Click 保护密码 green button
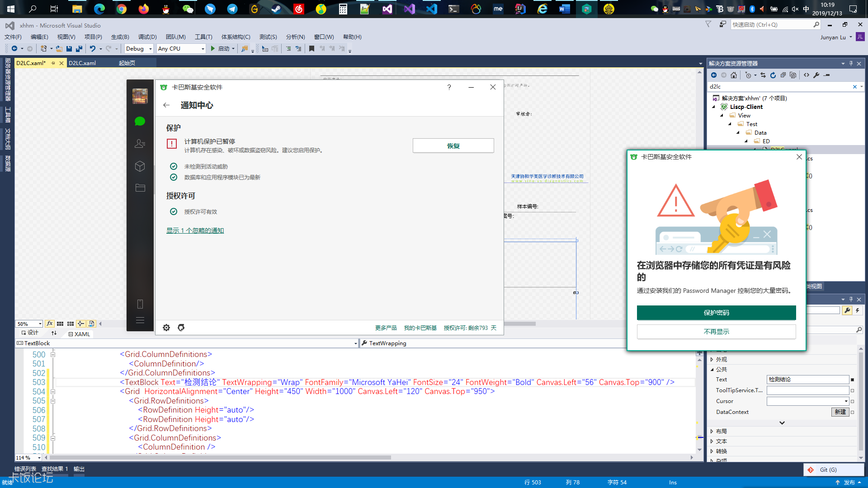The image size is (868, 488). coord(716,313)
